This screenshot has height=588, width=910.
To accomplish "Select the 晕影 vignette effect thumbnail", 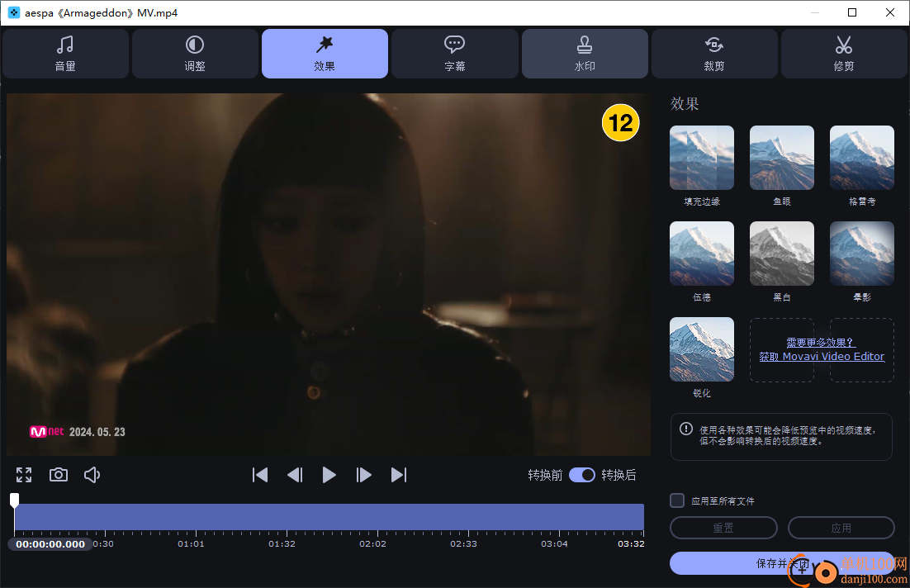I will pyautogui.click(x=862, y=254).
